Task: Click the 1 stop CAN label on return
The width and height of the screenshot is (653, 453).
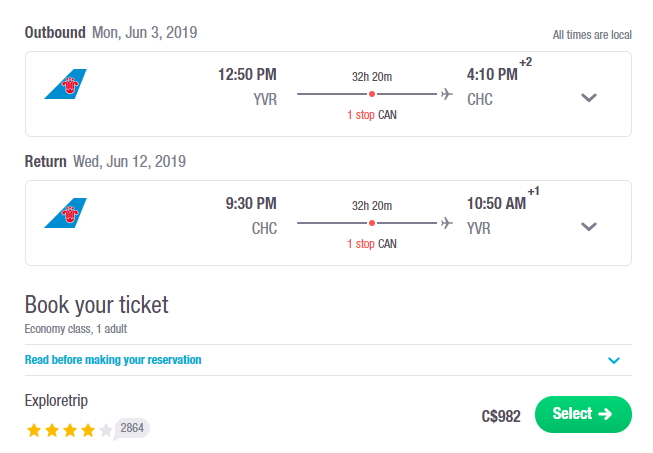Action: point(372,244)
